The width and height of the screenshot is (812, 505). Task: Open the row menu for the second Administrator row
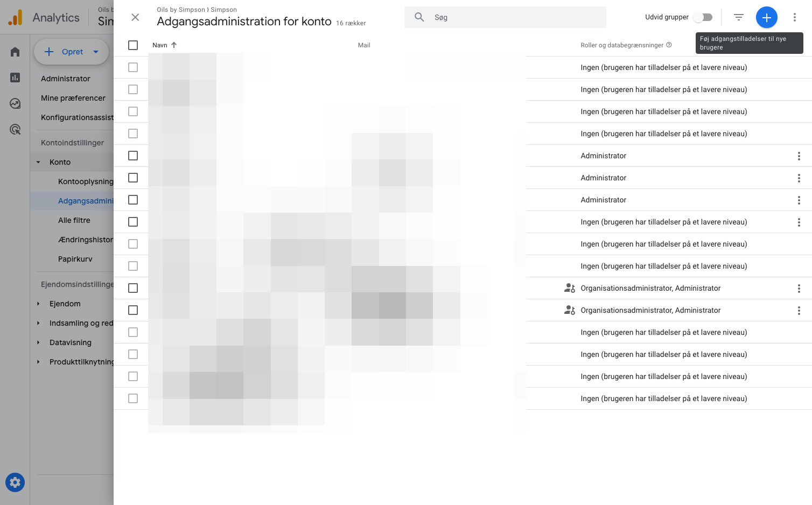tap(799, 178)
